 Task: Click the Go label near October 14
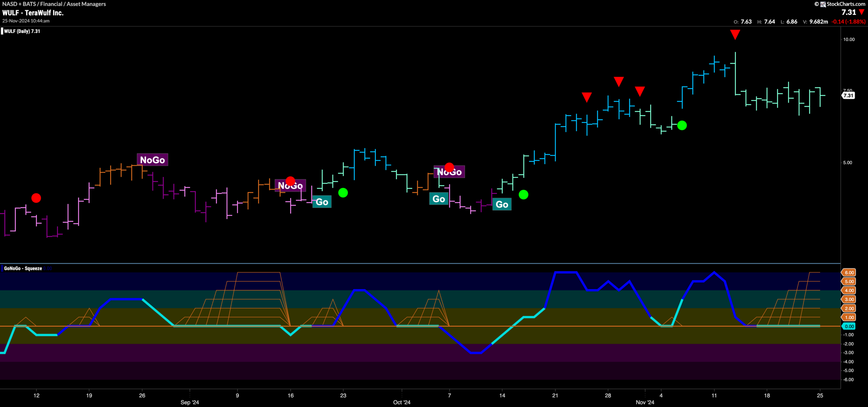coord(502,204)
